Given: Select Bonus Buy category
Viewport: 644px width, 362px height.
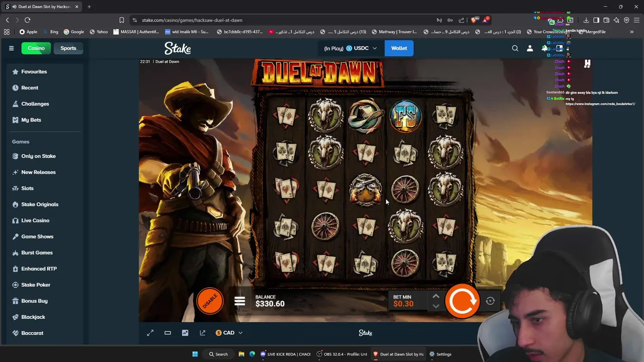Looking at the screenshot, I should point(45,301).
